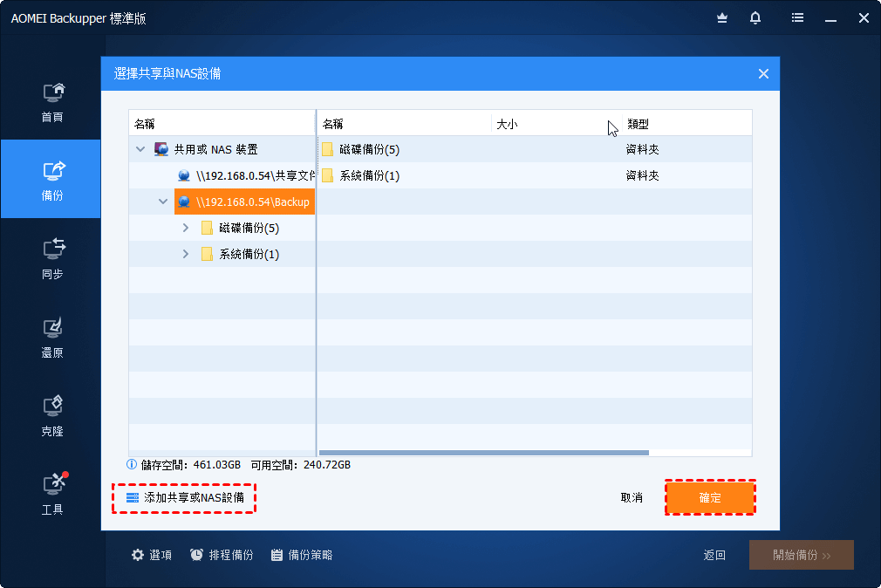
Task: Open the main menu list icon
Action: point(797,18)
